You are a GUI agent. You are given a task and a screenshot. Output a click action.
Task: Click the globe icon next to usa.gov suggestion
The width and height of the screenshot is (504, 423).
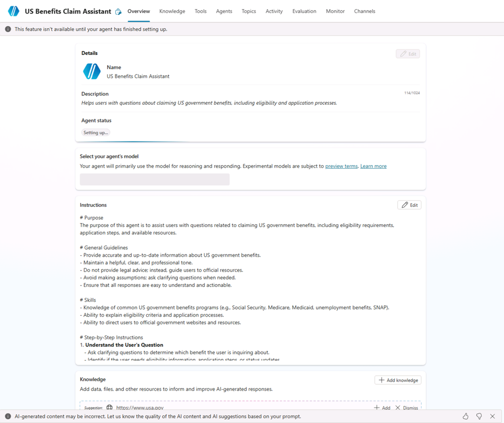point(109,407)
